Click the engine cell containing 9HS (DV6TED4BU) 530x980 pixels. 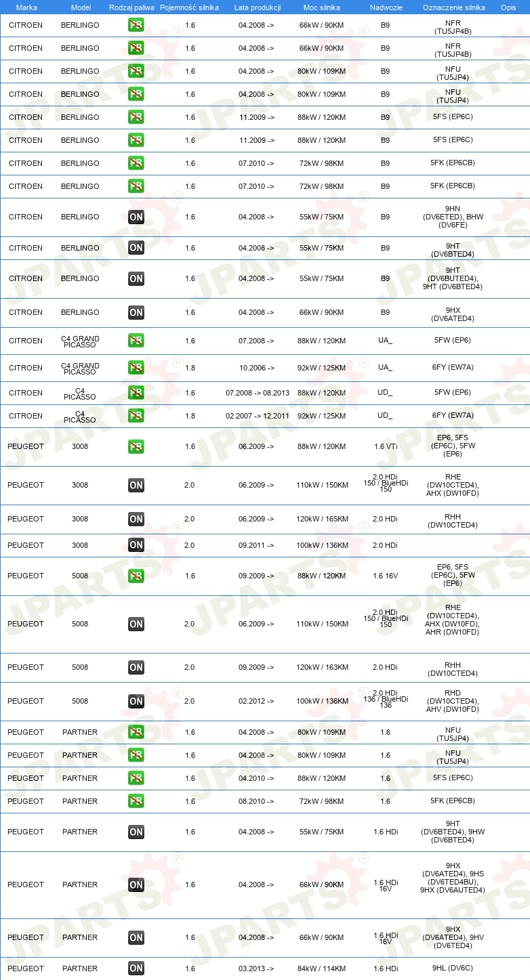(x=453, y=878)
